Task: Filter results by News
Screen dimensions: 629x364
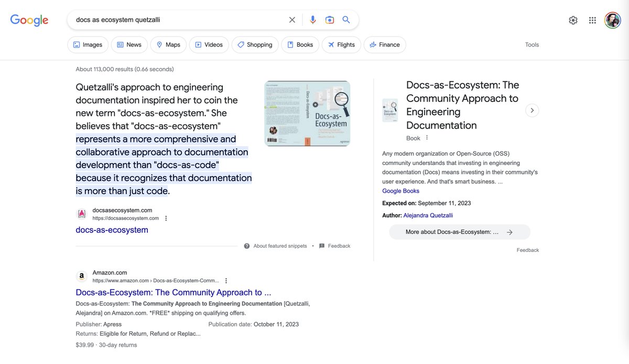Action: [129, 45]
